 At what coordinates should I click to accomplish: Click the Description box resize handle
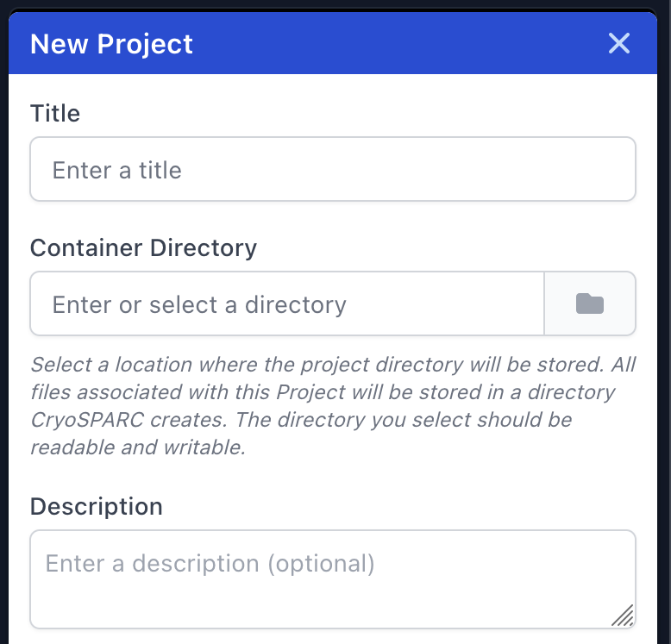[623, 615]
